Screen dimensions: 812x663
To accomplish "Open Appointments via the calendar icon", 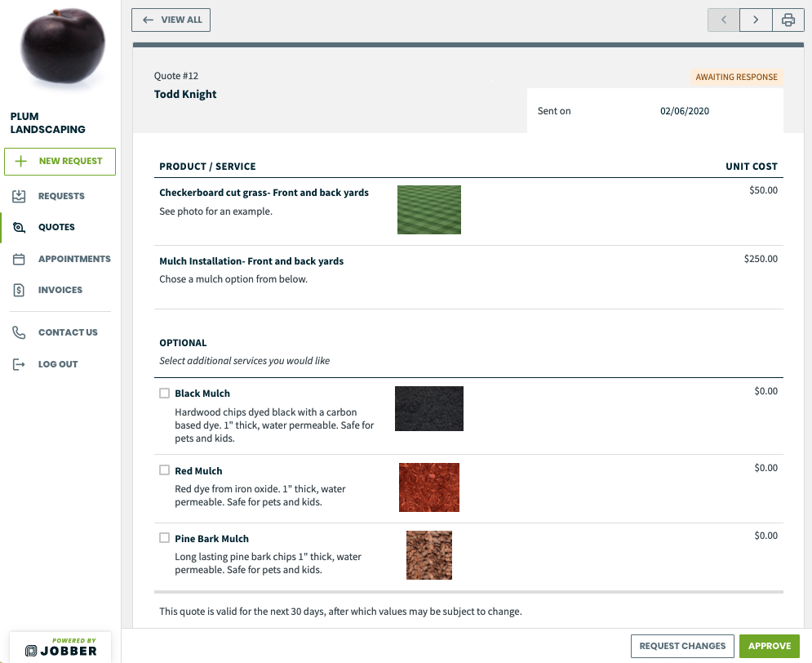I will (x=18, y=259).
